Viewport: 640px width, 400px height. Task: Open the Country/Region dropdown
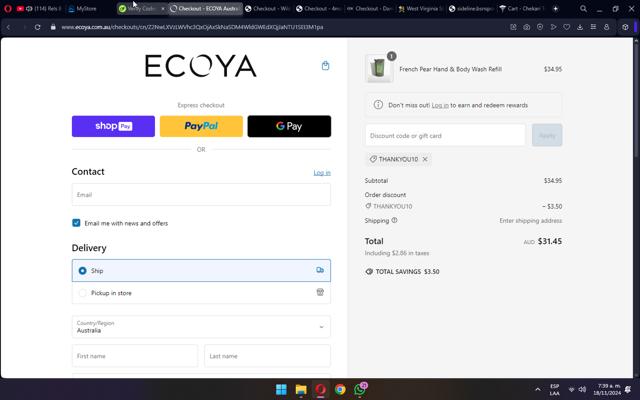(201, 327)
